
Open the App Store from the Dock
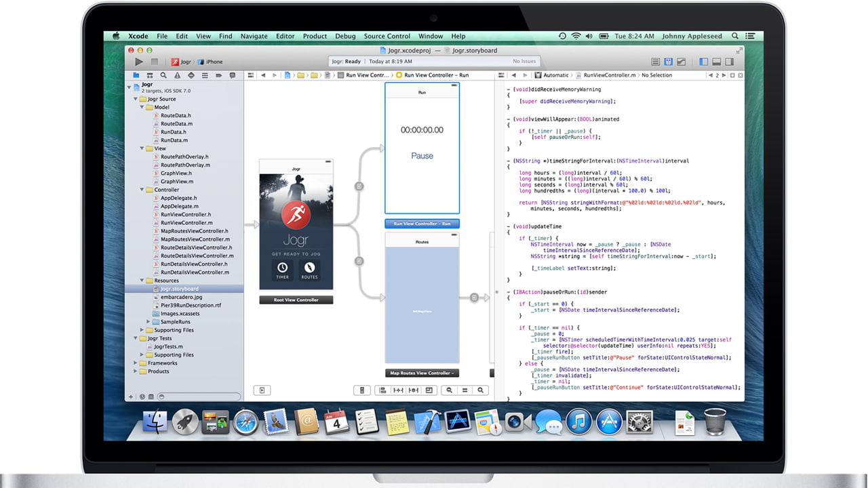click(609, 422)
